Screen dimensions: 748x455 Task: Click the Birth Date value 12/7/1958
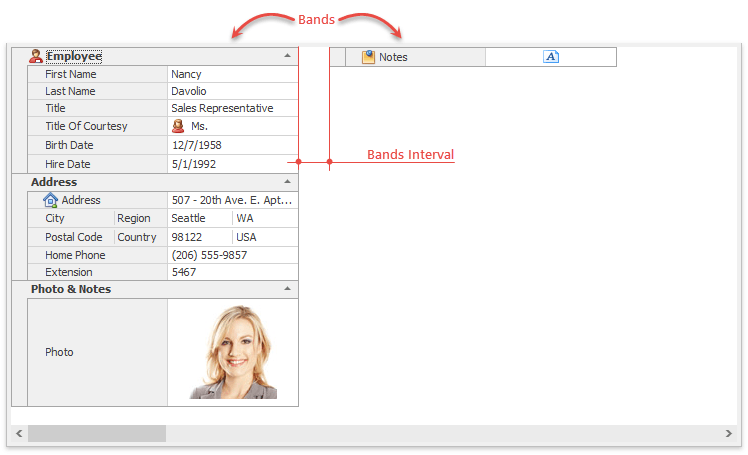197,145
